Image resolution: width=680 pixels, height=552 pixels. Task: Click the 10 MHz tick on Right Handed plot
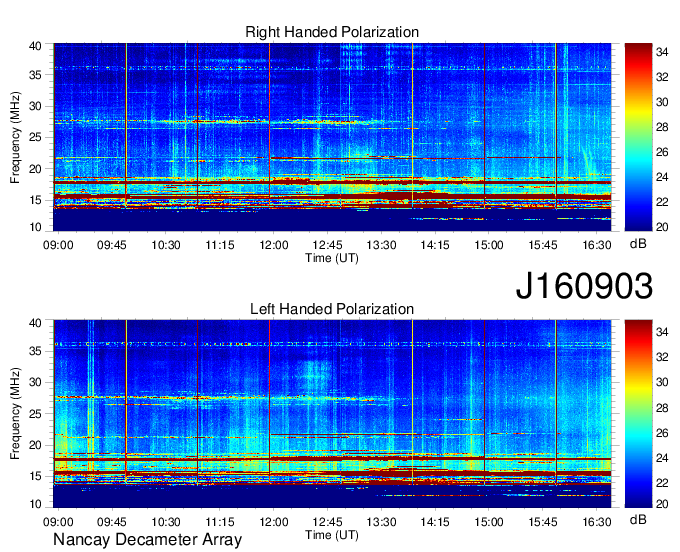[x=36, y=227]
